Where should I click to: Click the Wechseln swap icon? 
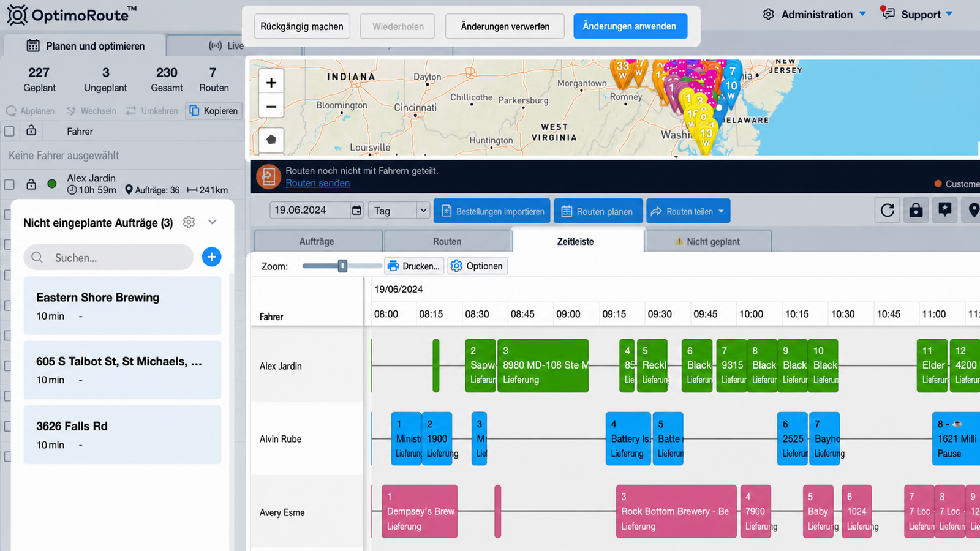pyautogui.click(x=71, y=111)
